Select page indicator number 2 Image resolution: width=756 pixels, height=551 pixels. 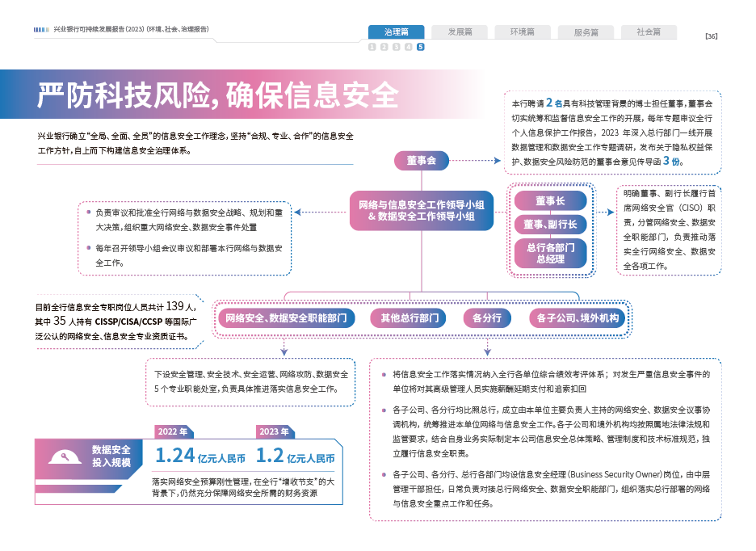pyautogui.click(x=384, y=47)
